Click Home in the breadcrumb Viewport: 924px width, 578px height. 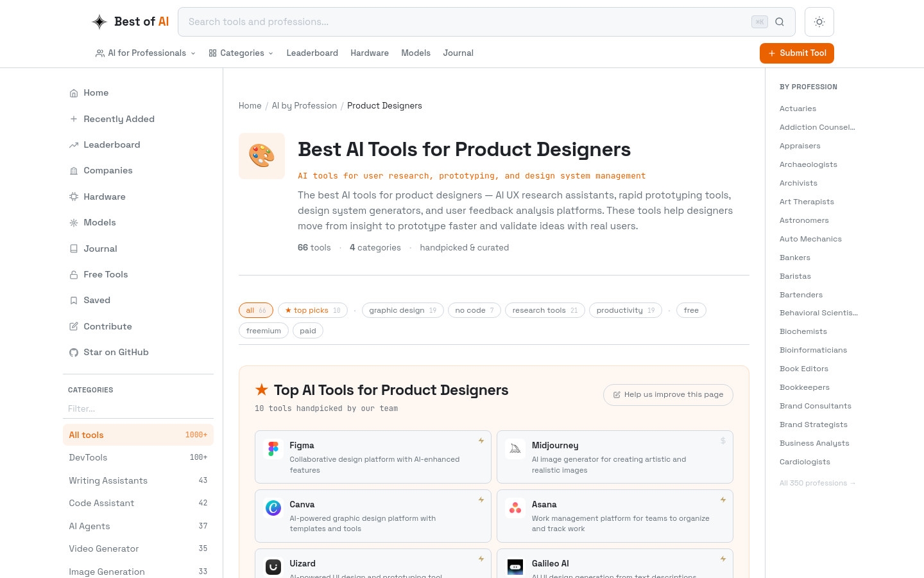pos(250,106)
